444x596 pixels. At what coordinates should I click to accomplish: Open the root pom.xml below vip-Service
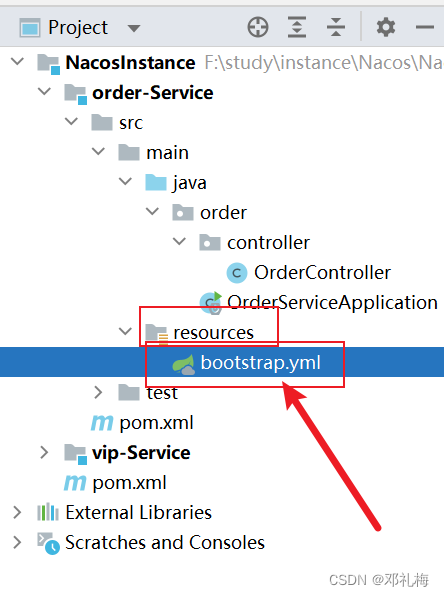point(129,483)
